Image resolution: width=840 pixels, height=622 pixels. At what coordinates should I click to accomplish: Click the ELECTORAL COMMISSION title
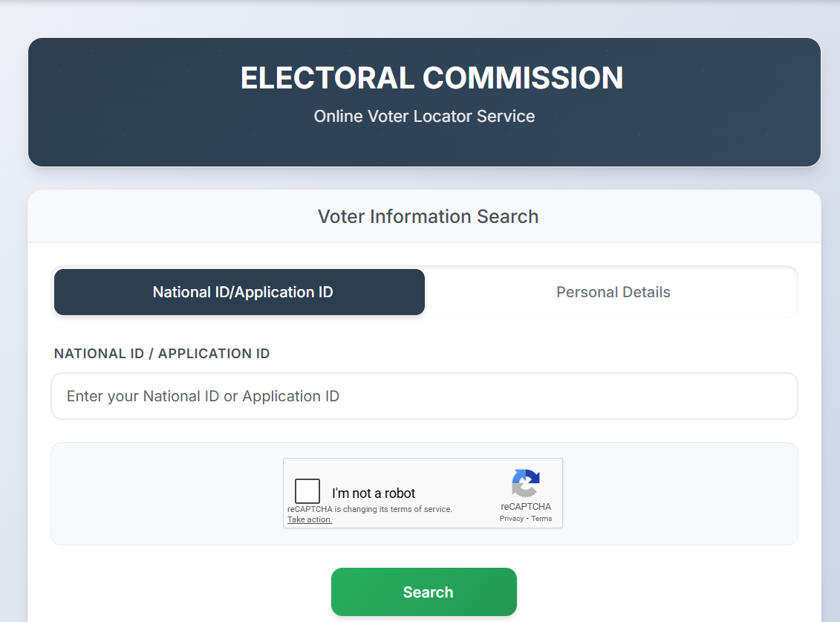coord(432,79)
